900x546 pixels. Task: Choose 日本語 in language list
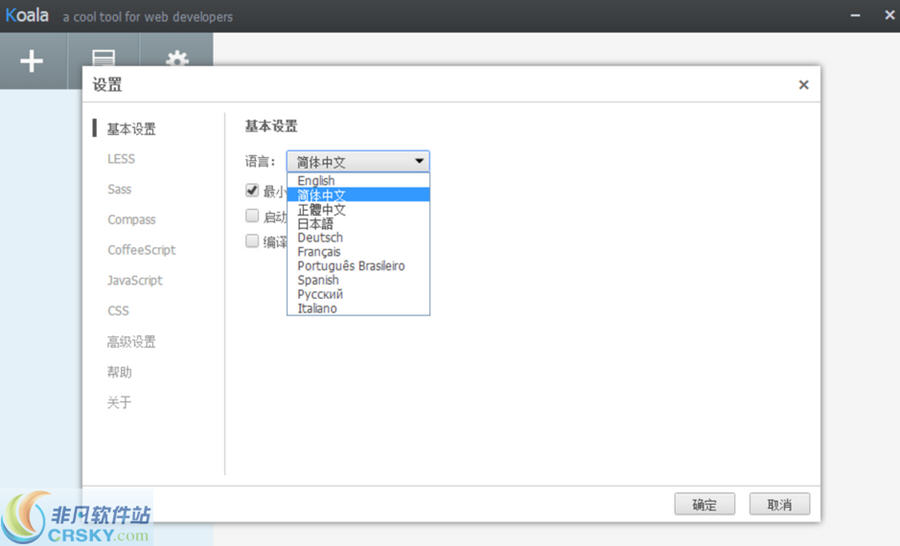pyautogui.click(x=358, y=223)
